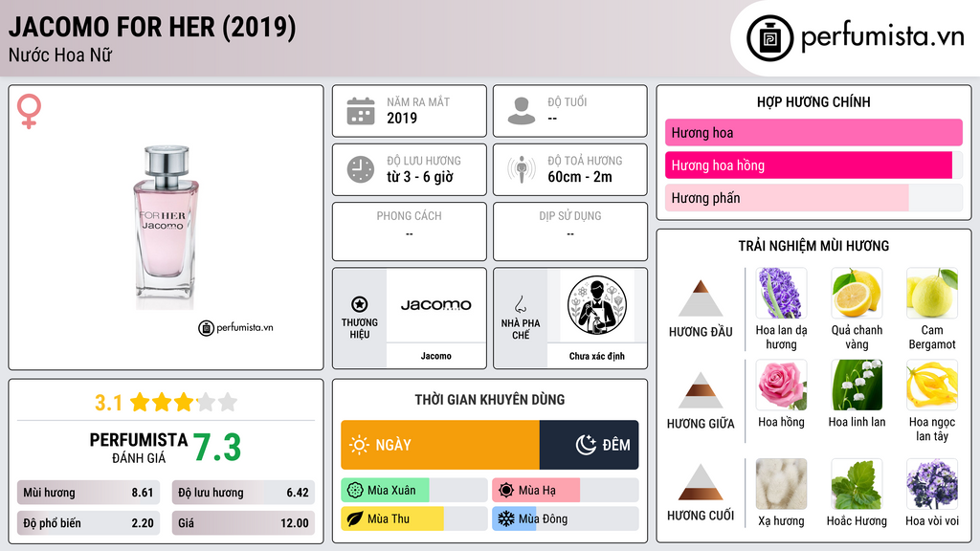Click the perfumer illustration circle
The image size is (980, 551).
pos(597,305)
